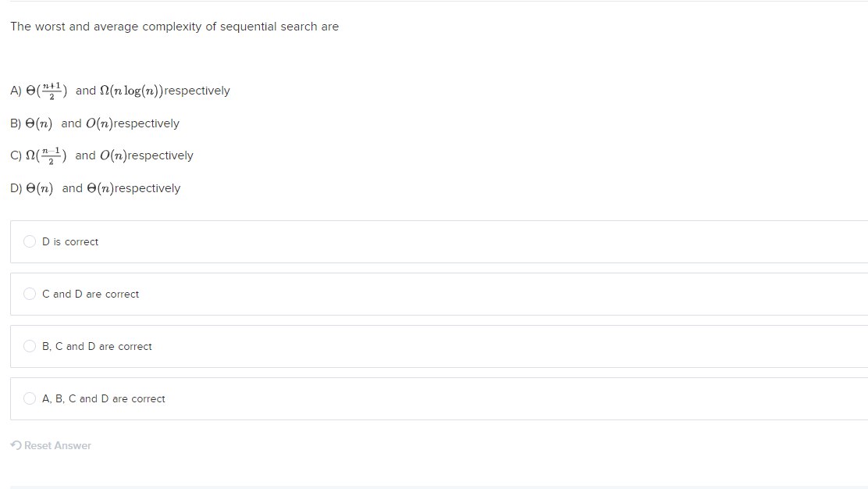
Task: Select the 'D is correct' radio button
Action: (x=30, y=241)
